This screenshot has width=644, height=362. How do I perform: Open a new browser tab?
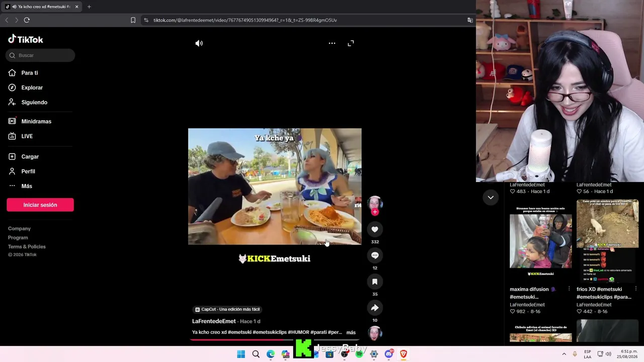(x=89, y=7)
